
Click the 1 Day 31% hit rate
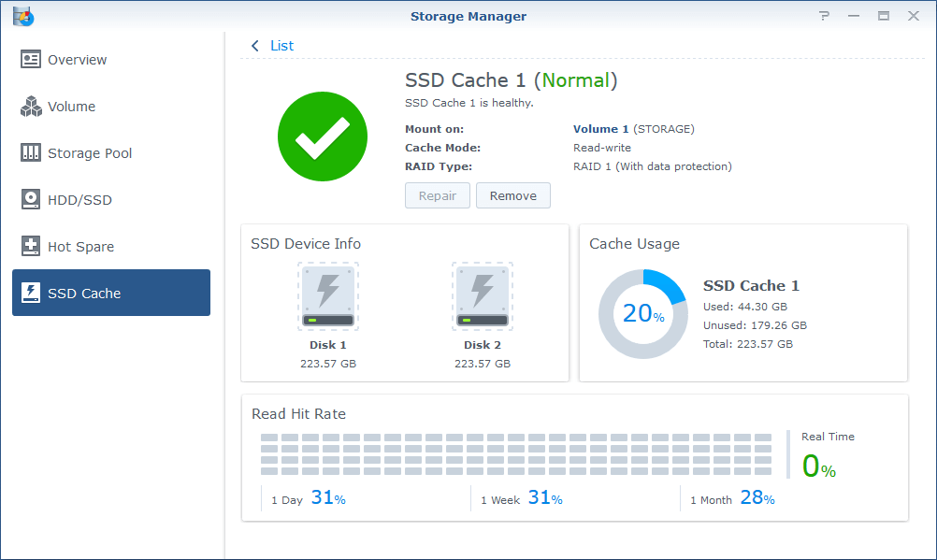pos(309,498)
